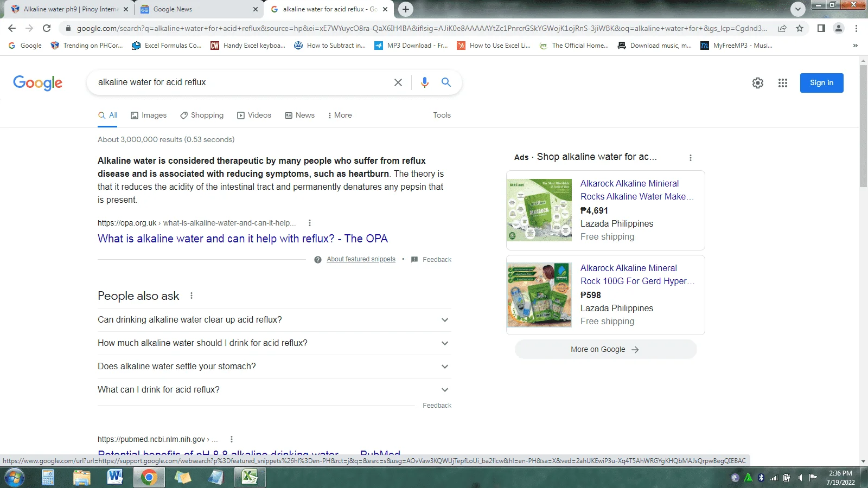Open the Windows Start button
Image resolution: width=868 pixels, height=488 pixels.
click(x=14, y=477)
